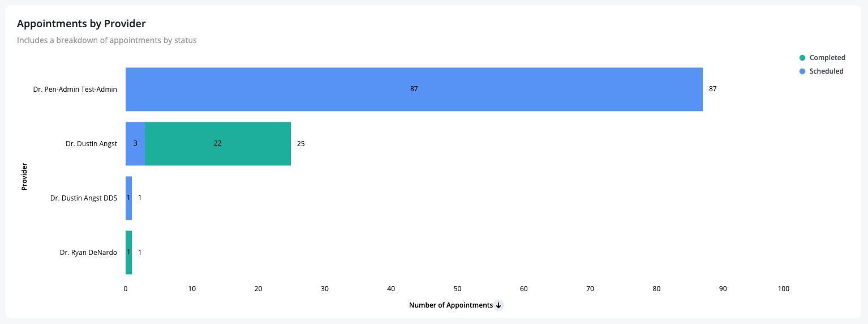Image resolution: width=868 pixels, height=324 pixels.
Task: Click the total 87 label after the top bar
Action: [x=713, y=89]
